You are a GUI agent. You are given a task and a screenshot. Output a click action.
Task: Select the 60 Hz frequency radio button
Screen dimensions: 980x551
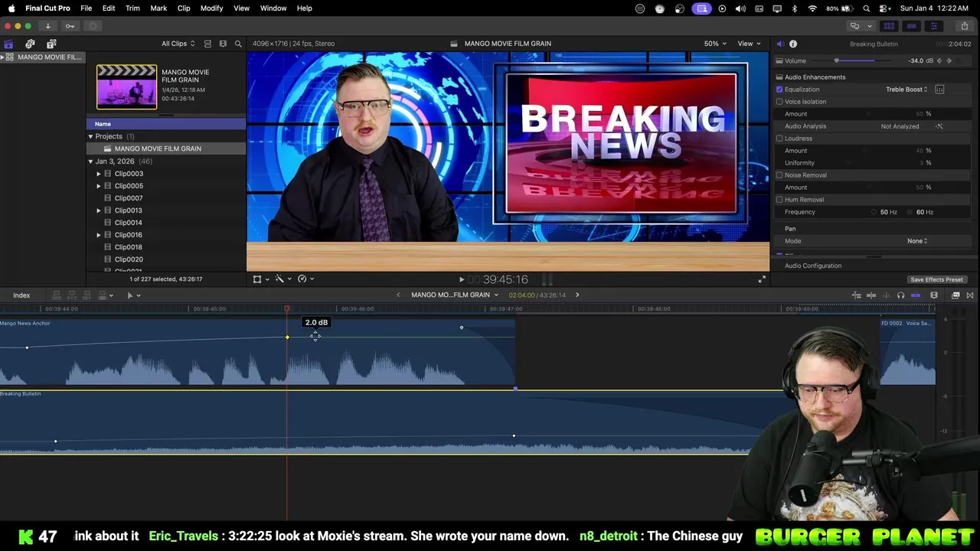pos(910,212)
